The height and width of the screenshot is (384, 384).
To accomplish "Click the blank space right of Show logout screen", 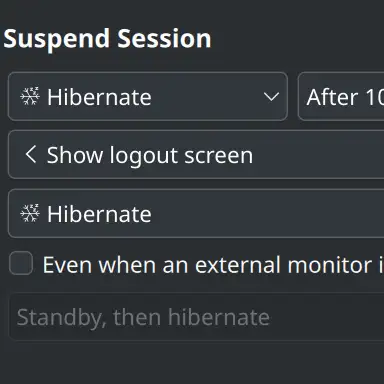I will [318, 155].
